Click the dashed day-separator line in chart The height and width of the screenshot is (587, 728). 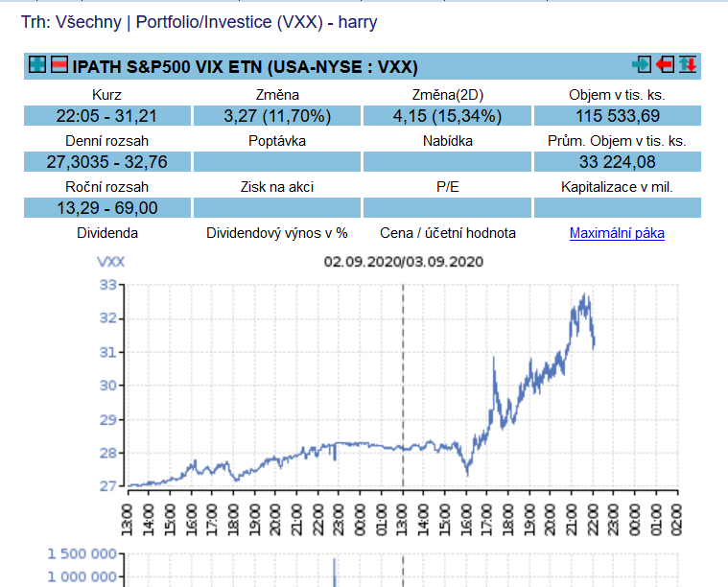403,386
